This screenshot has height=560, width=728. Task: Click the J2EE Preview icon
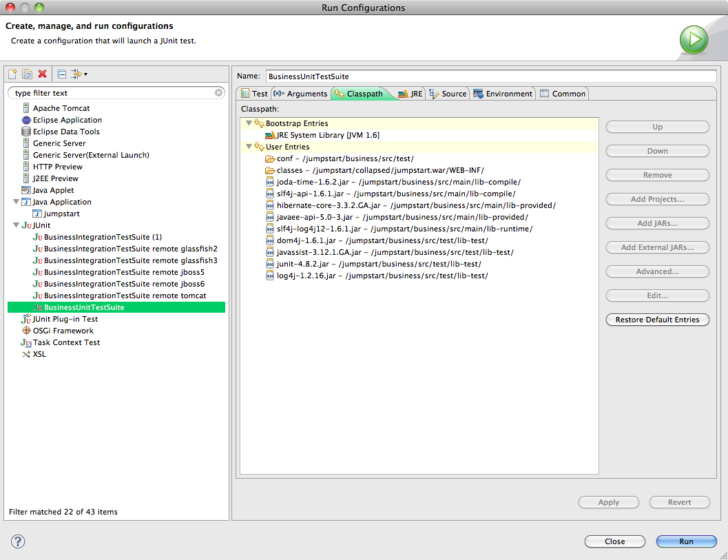coord(26,178)
